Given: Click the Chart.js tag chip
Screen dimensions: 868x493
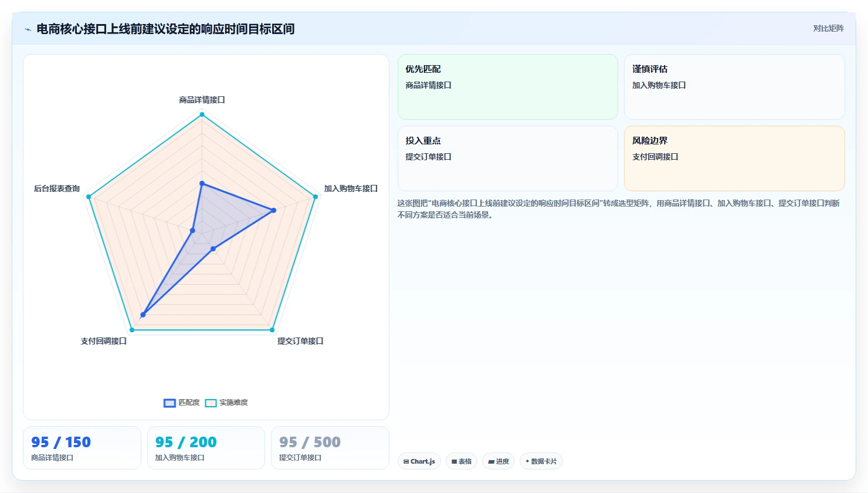Looking at the screenshot, I should click(x=419, y=461).
